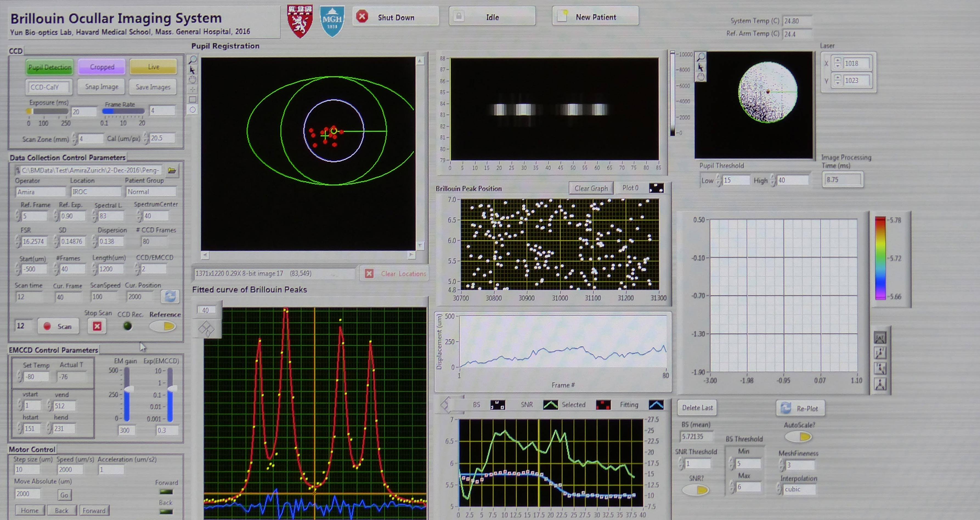Click the Move Absolute (um) input field

point(27,493)
